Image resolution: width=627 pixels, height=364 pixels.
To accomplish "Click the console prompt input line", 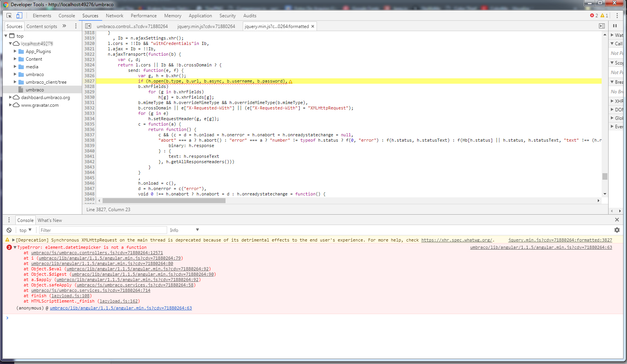I will (x=313, y=318).
